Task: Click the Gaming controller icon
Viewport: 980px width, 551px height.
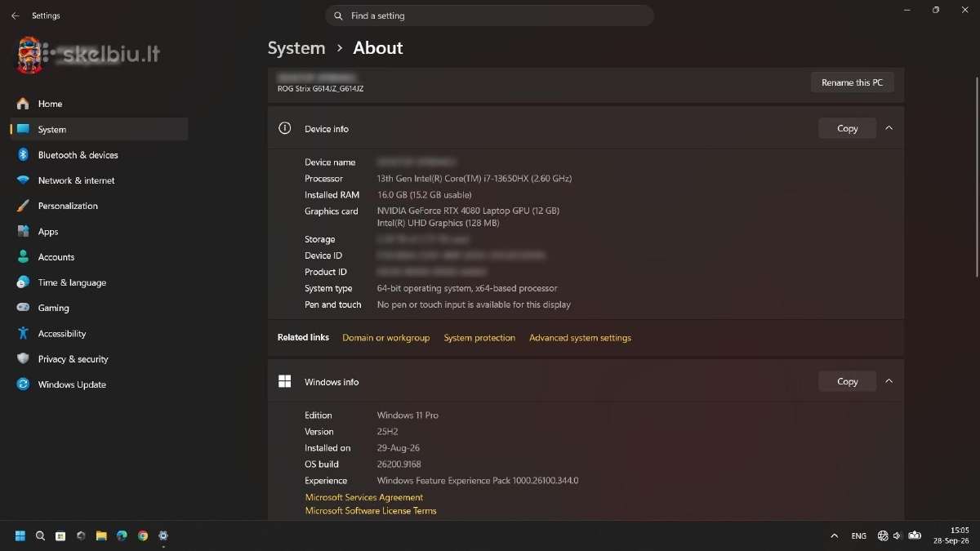Action: (x=23, y=308)
